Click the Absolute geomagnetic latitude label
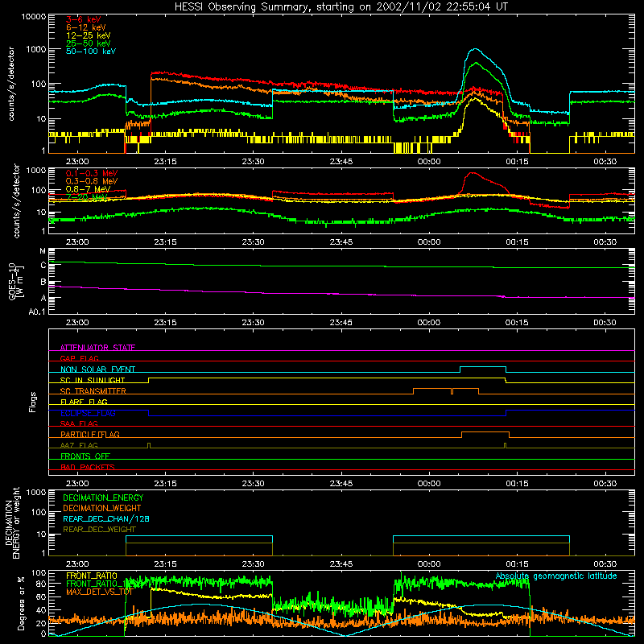Screen dimensions: 644x644 tap(556, 576)
